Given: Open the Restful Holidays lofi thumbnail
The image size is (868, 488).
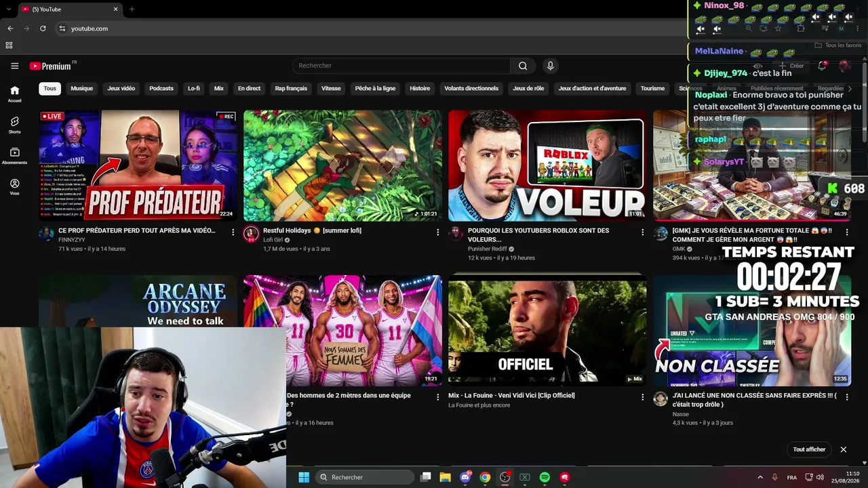Looking at the screenshot, I should [x=342, y=165].
